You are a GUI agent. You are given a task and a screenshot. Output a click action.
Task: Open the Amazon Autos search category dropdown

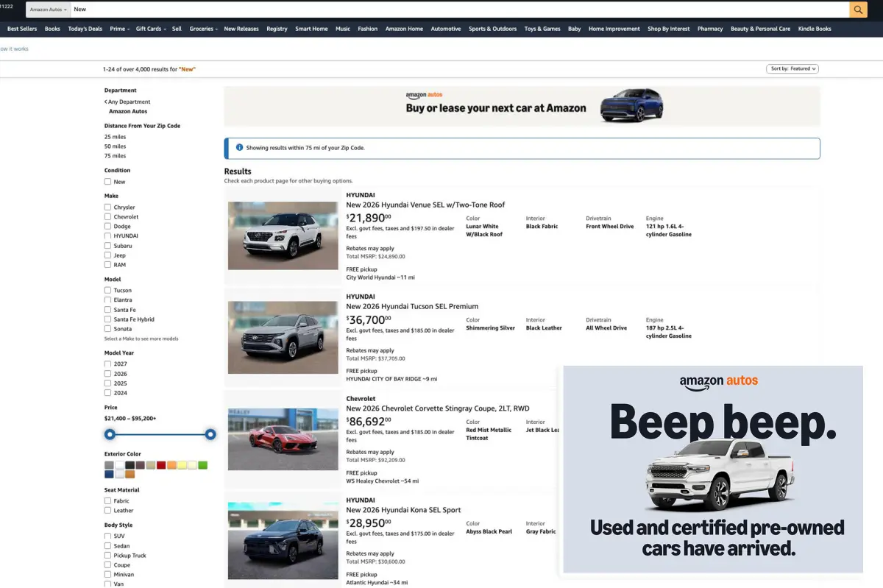pos(47,10)
